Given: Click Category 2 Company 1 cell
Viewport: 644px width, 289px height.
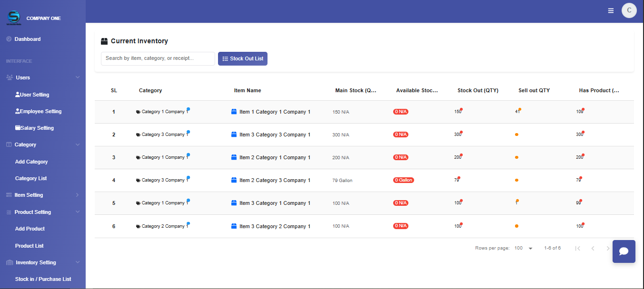Looking at the screenshot, I should pos(165,226).
